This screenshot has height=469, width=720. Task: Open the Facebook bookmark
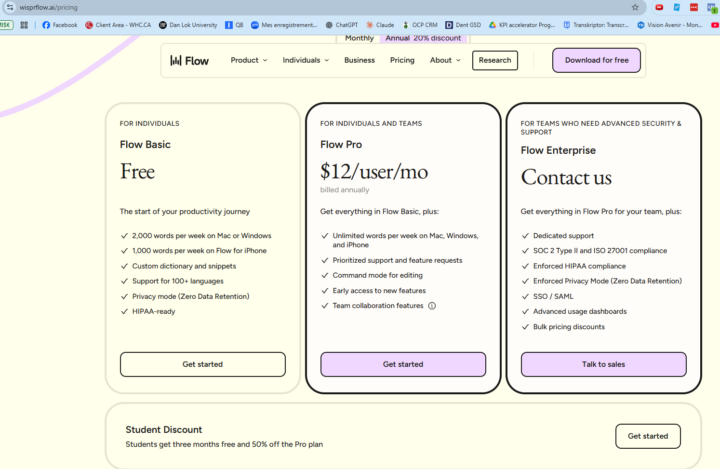click(59, 25)
